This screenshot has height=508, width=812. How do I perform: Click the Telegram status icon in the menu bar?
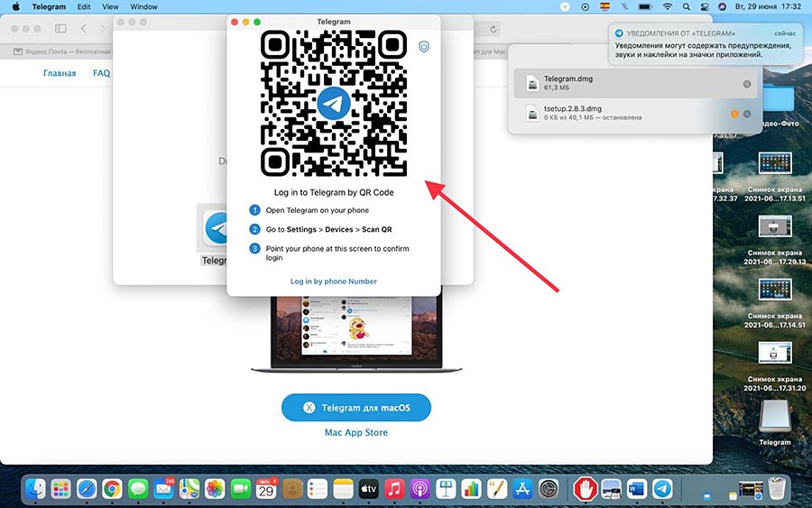(x=565, y=6)
